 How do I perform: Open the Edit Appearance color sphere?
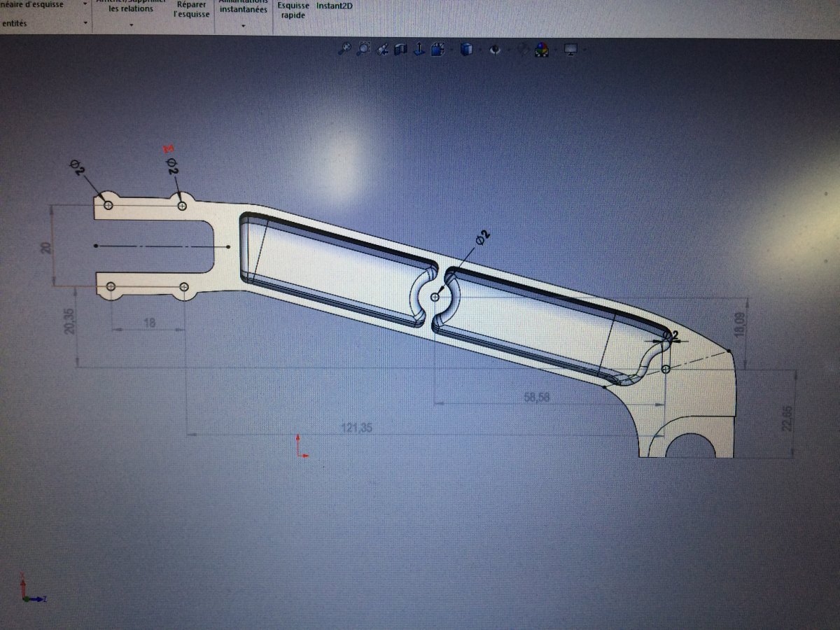pyautogui.click(x=541, y=49)
